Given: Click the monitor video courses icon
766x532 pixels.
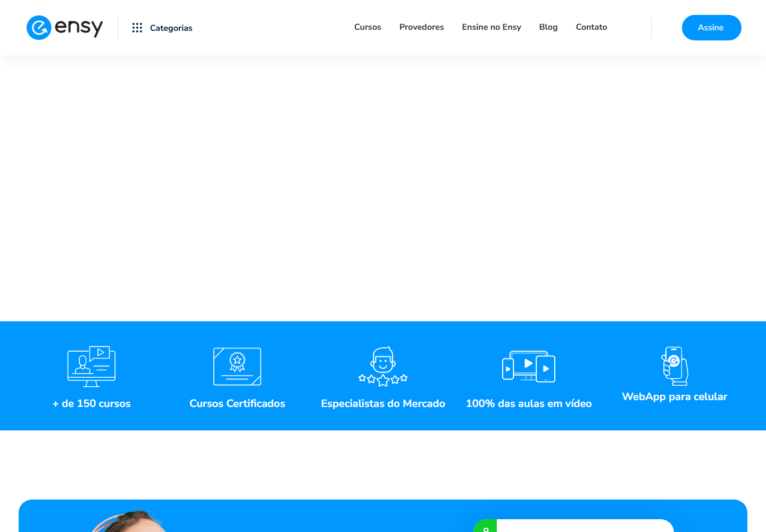Looking at the screenshot, I should 91,366.
